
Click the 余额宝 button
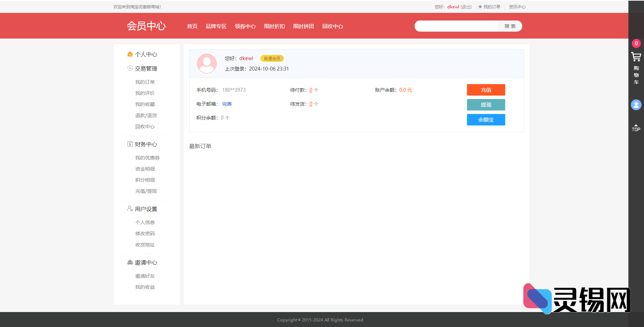click(486, 120)
